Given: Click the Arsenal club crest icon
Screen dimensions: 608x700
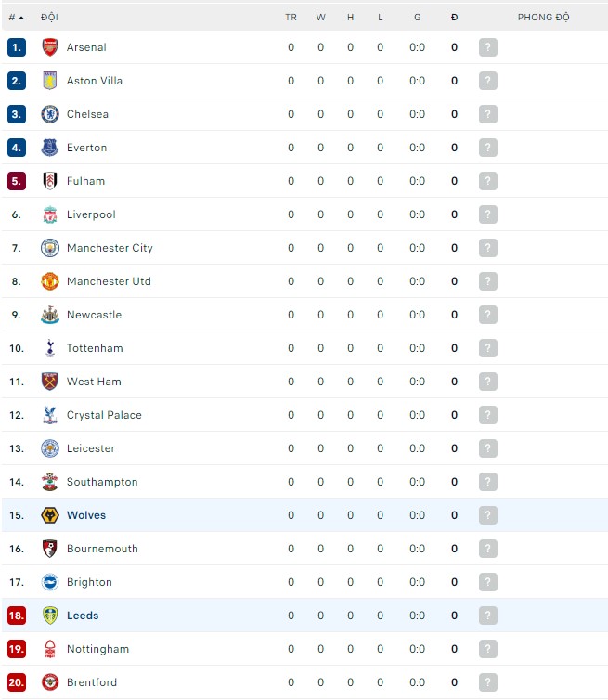Looking at the screenshot, I should coord(50,47).
